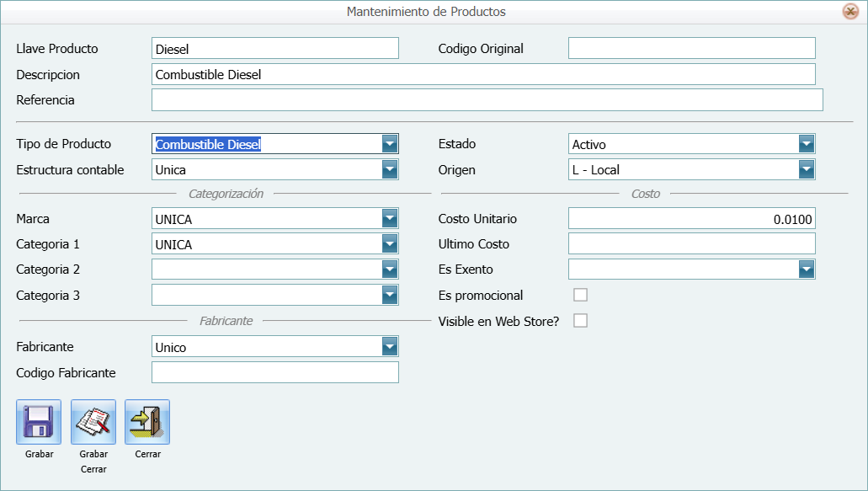Viewport: 868px width, 491px height.
Task: Click the Descripcion input field
Action: [483, 74]
